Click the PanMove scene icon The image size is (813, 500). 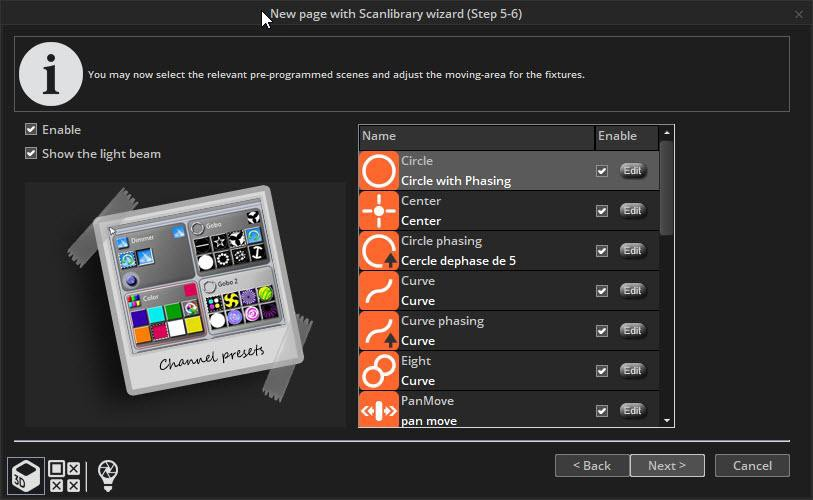(x=379, y=410)
